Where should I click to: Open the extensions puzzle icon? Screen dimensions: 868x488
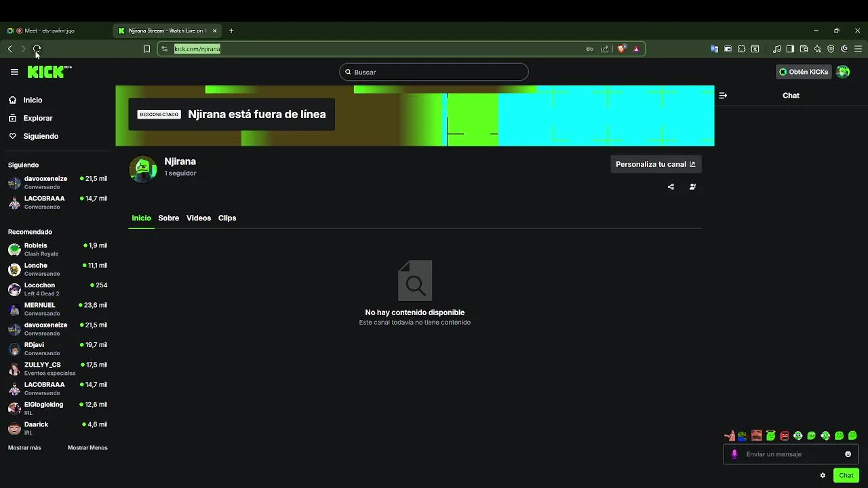pyautogui.click(x=741, y=49)
